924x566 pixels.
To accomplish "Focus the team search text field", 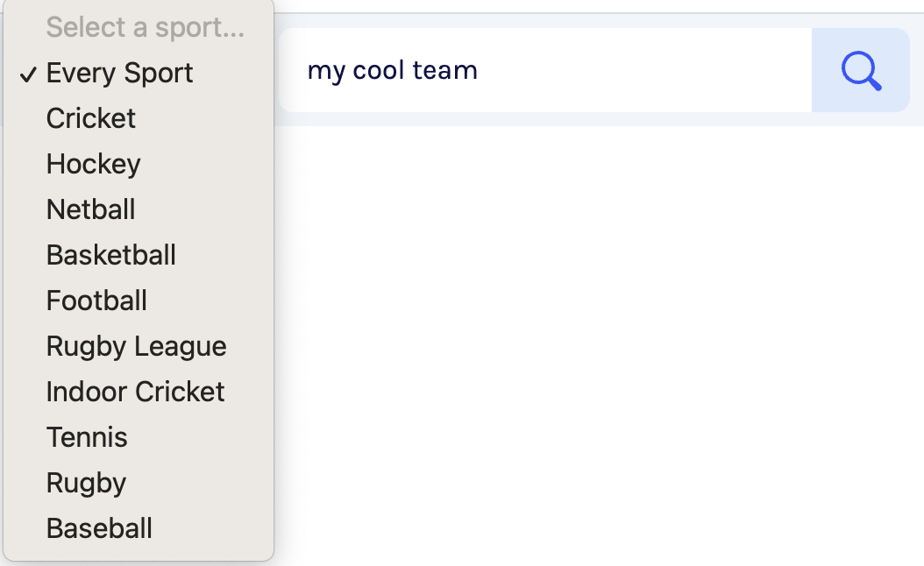I will pos(545,70).
